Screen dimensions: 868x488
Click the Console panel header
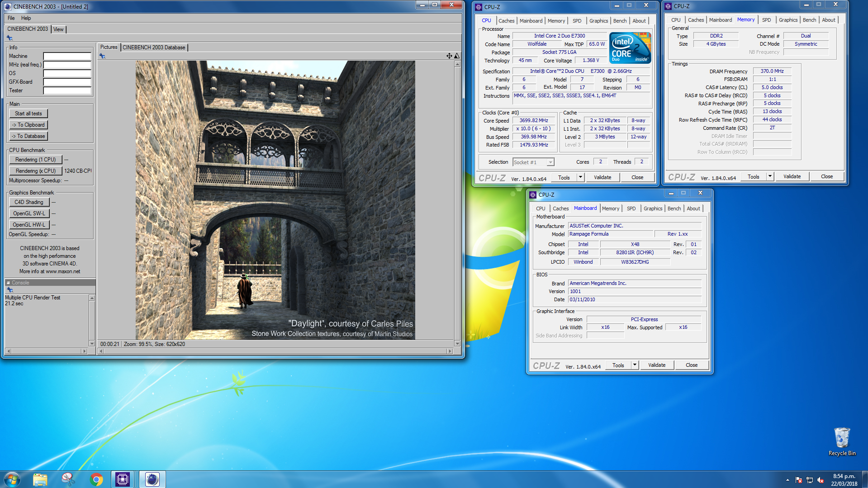click(50, 283)
